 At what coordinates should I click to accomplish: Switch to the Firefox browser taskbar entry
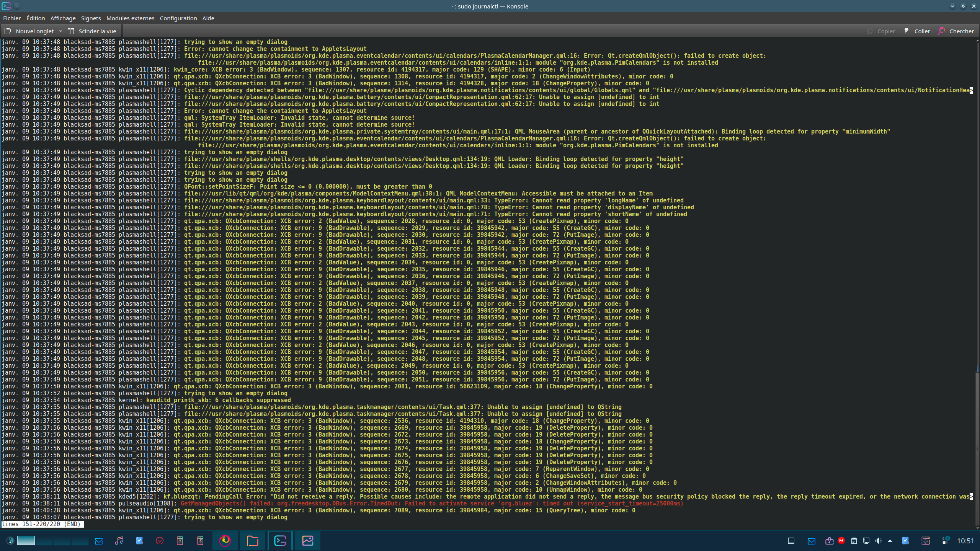pos(225,540)
